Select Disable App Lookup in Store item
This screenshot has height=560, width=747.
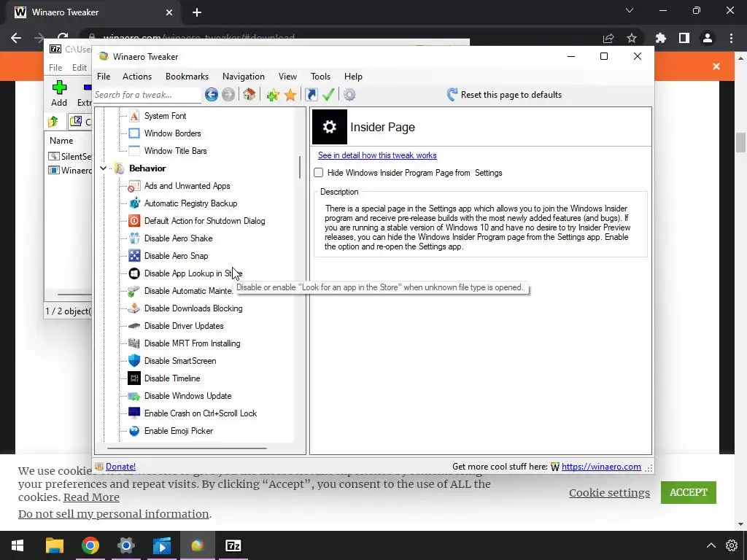[193, 273]
